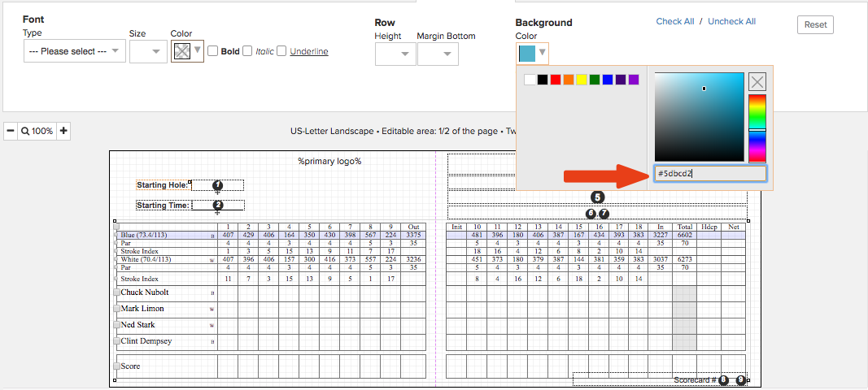Viewport: 868px width, 390px height.
Task: Click the hex color input #5dbcd2
Action: click(710, 174)
